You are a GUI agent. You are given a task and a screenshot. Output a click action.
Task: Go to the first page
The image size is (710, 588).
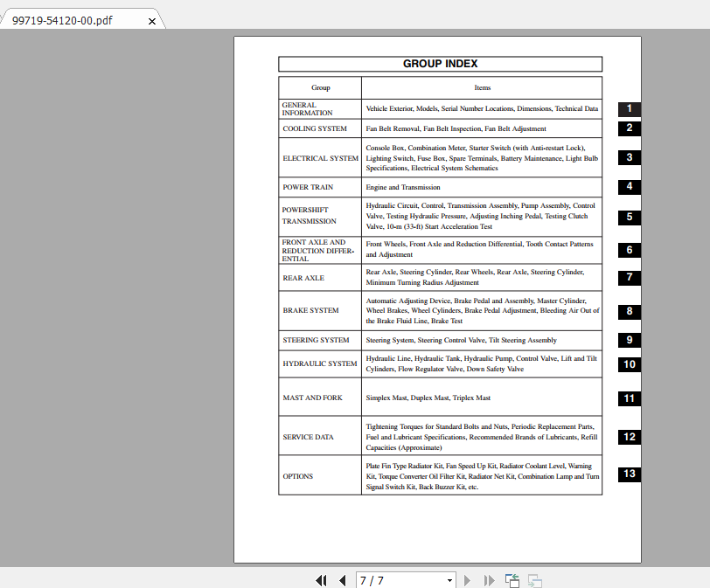(x=321, y=580)
